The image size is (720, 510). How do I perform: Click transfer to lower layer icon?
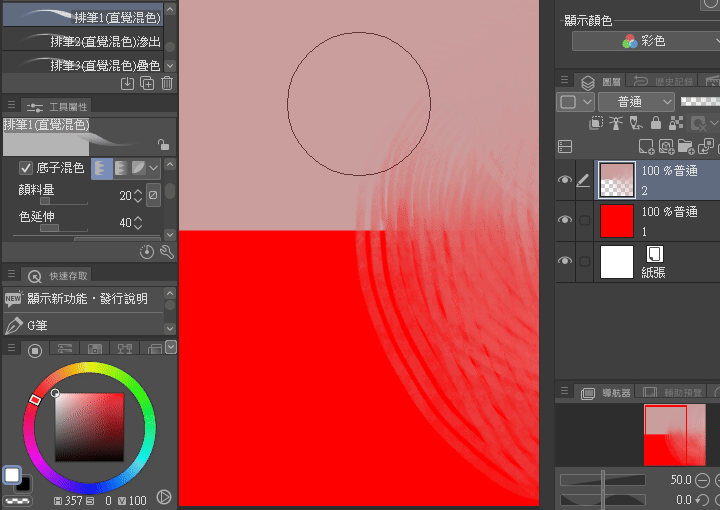(705, 146)
